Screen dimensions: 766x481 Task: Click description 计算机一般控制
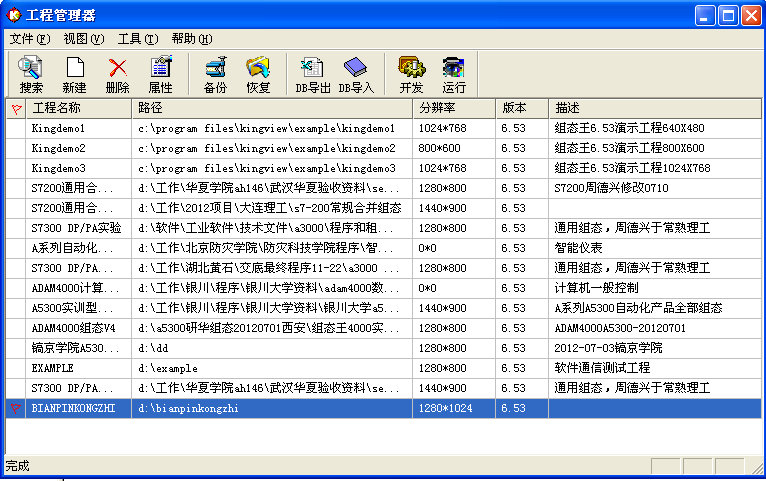point(596,288)
